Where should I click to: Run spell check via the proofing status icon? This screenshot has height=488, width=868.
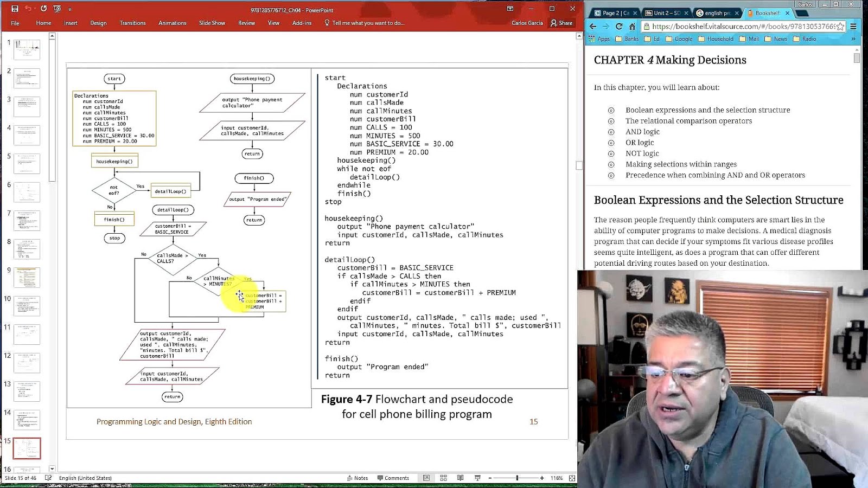pos(49,478)
